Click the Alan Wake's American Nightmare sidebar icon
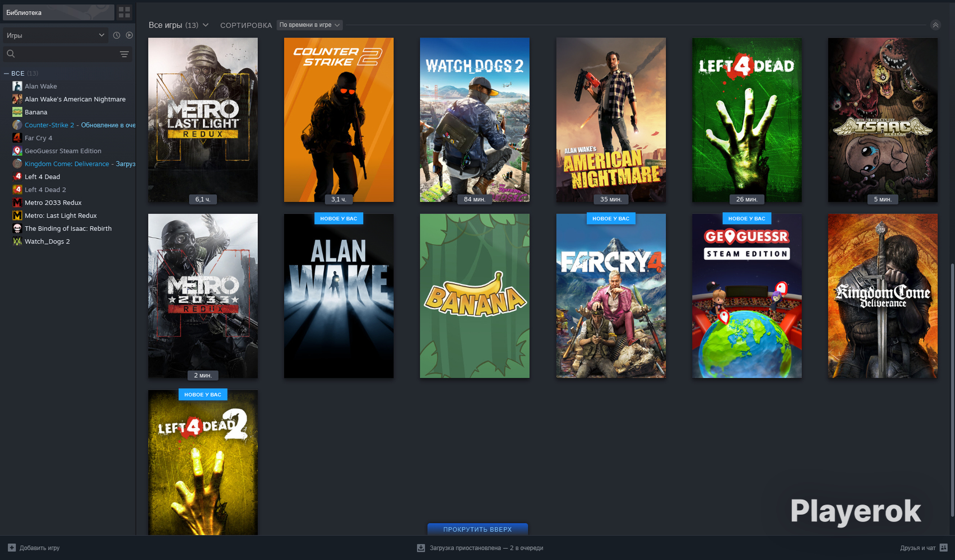The image size is (955, 560). click(x=17, y=99)
